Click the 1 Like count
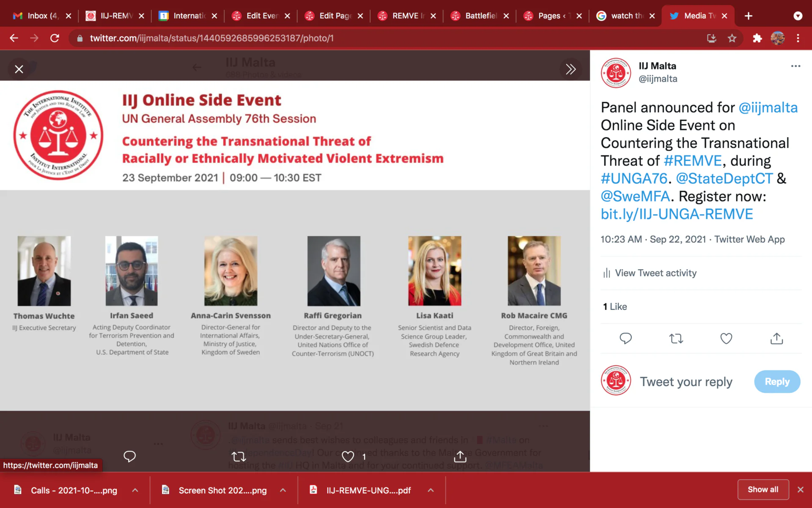 tap(615, 306)
